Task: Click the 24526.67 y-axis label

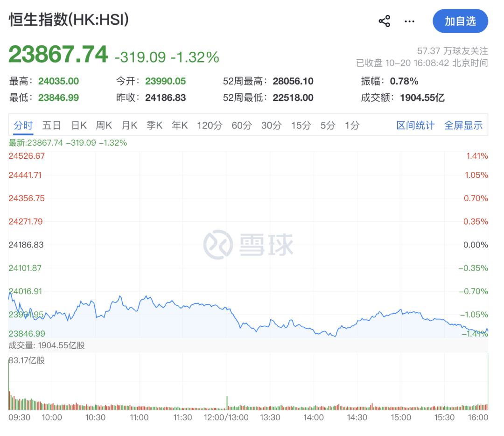Action: (27, 156)
